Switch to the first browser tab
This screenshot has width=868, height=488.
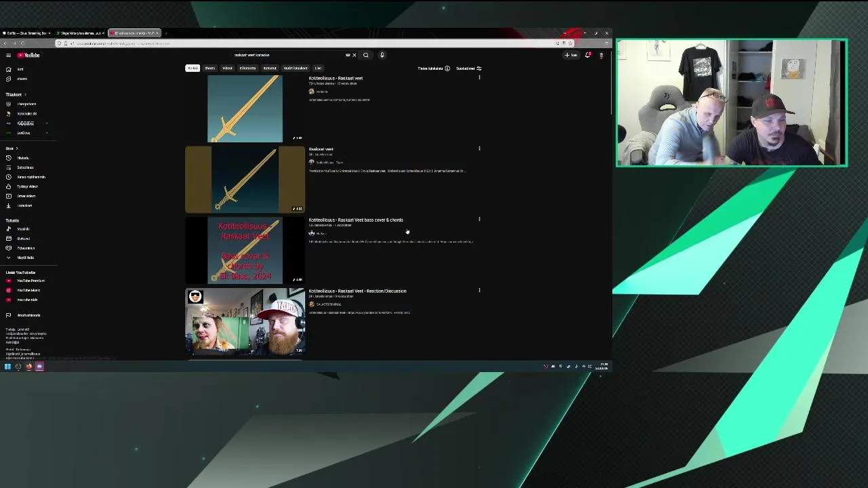coord(26,33)
